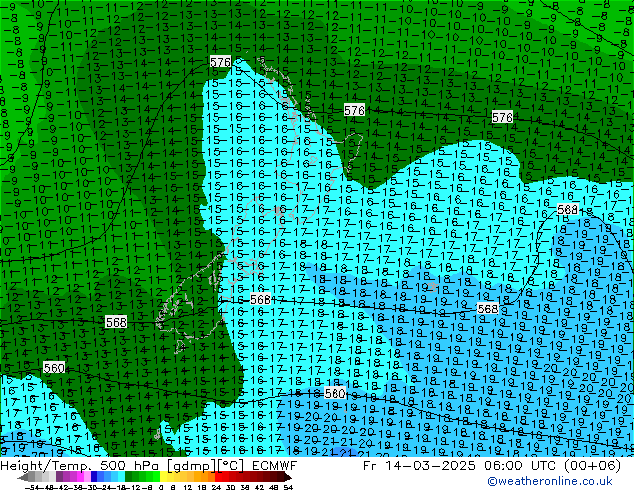Image resolution: width=634 pixels, height=490 pixels.
Task: Click the 568 label just east of South Island
Action: point(260,299)
